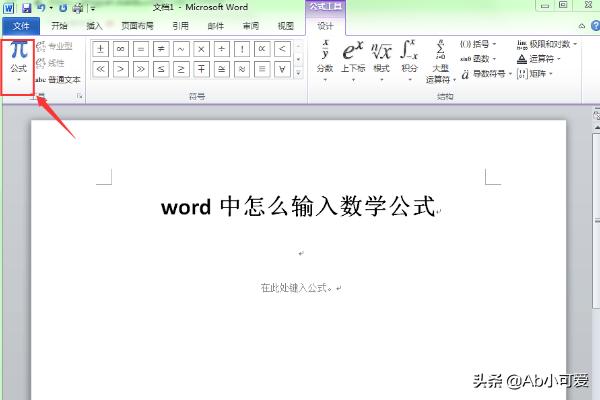Insert the identical-to ≡ symbol
The height and width of the screenshot is (400, 600).
262,69
